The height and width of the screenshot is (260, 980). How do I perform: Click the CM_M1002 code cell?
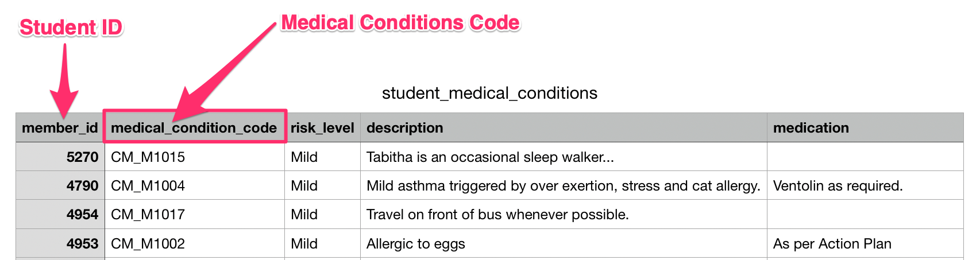195,243
